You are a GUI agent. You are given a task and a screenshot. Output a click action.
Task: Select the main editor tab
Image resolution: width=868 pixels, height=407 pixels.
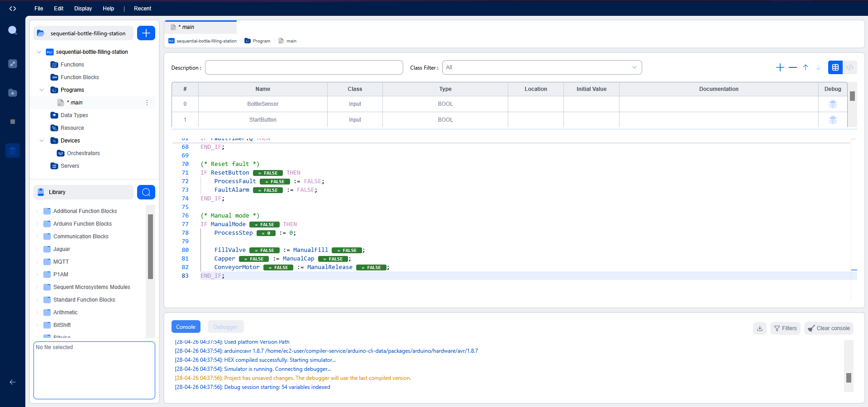[200, 27]
